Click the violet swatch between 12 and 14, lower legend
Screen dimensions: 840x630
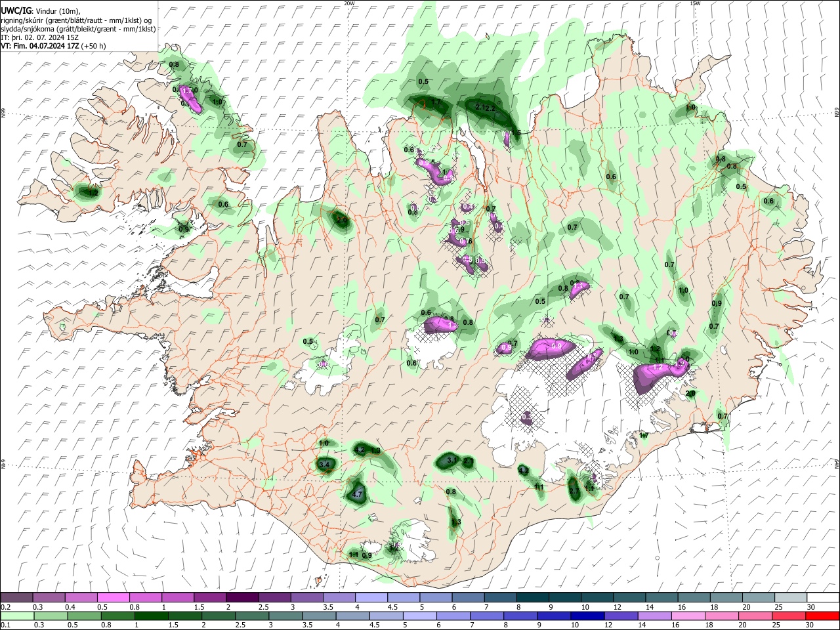coord(620,616)
